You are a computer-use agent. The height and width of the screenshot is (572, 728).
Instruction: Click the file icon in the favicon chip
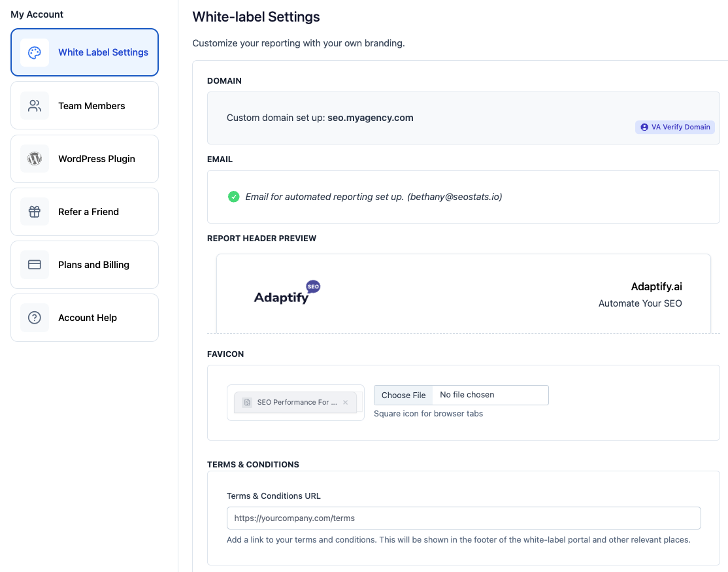pyautogui.click(x=247, y=403)
